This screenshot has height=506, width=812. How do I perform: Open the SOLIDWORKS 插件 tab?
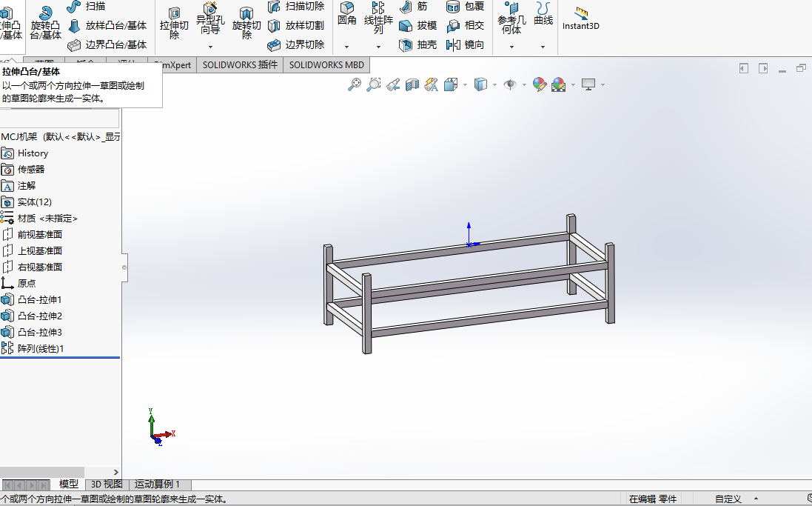pyautogui.click(x=240, y=65)
